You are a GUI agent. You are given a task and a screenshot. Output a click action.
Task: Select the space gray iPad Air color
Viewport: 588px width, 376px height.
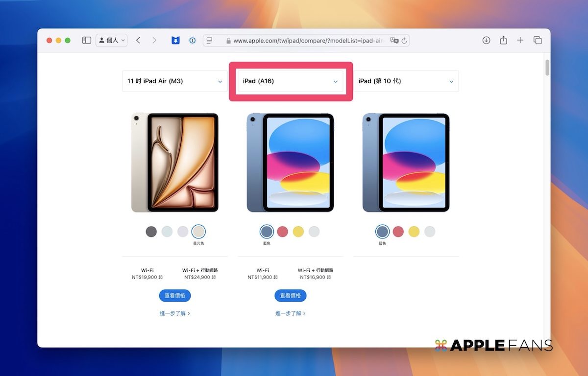click(151, 232)
